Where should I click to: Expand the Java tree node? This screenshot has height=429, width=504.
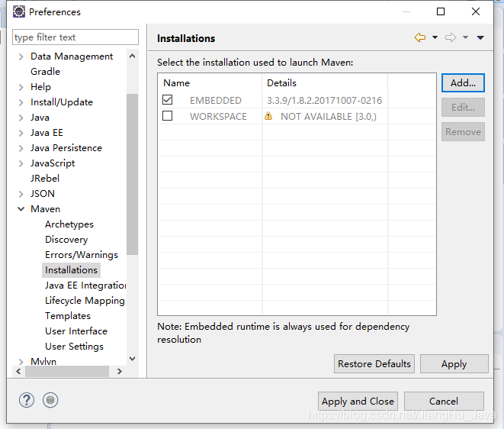click(21, 118)
